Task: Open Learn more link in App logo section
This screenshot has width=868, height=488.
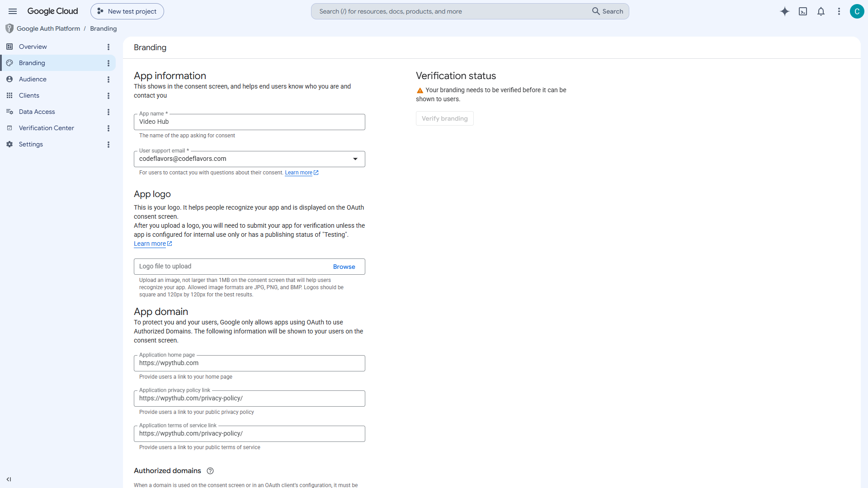Action: (153, 244)
